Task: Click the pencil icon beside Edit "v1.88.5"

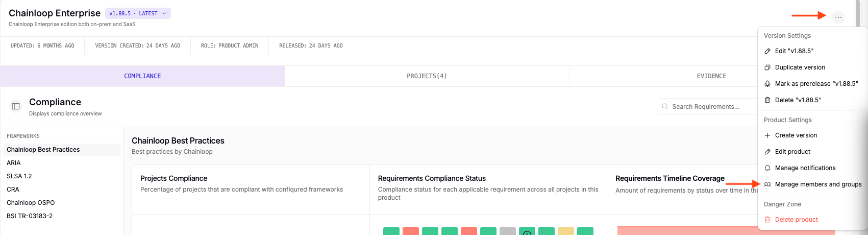Action: [767, 51]
